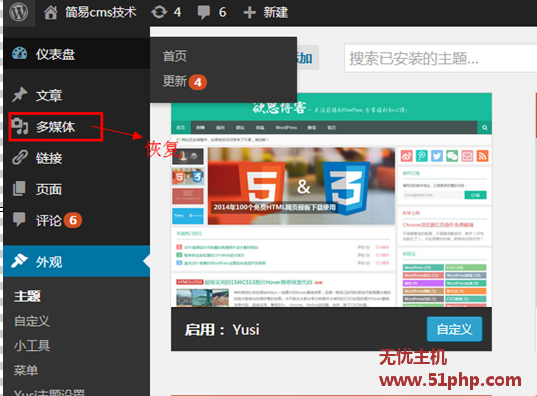This screenshot has height=396, width=537.
Task: Click the blue 自定义 customize button
Action: (454, 329)
